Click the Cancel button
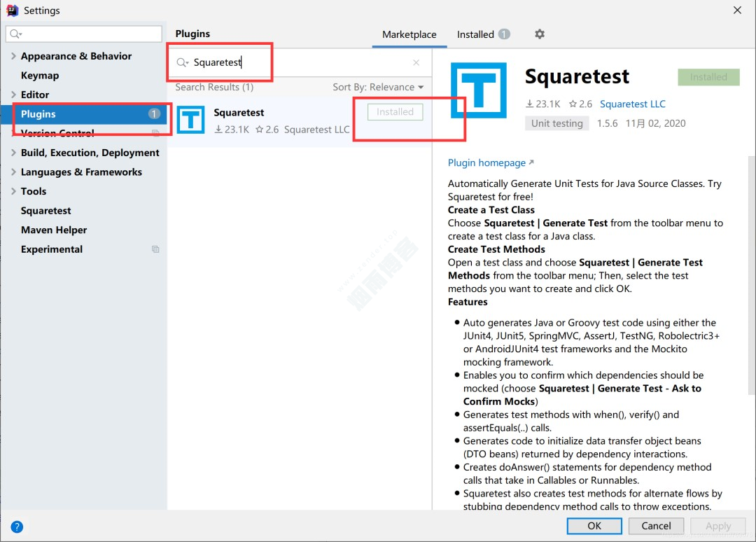The height and width of the screenshot is (542, 756). (x=656, y=526)
